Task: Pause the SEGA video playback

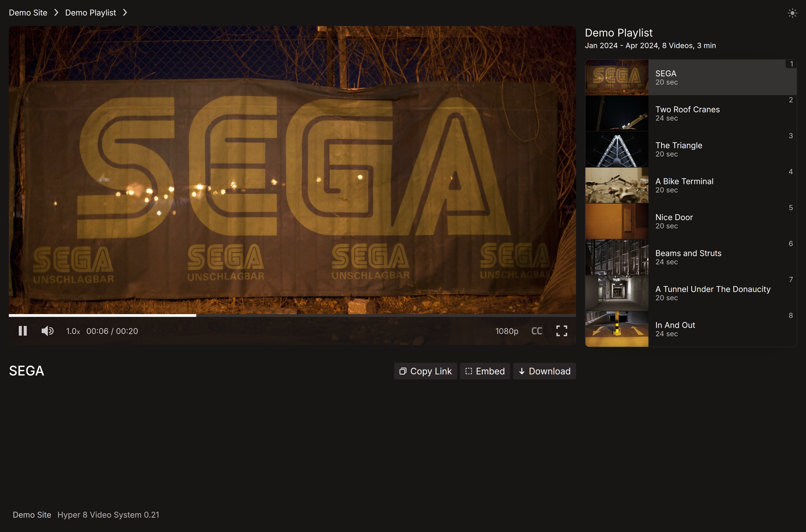Action: click(23, 331)
